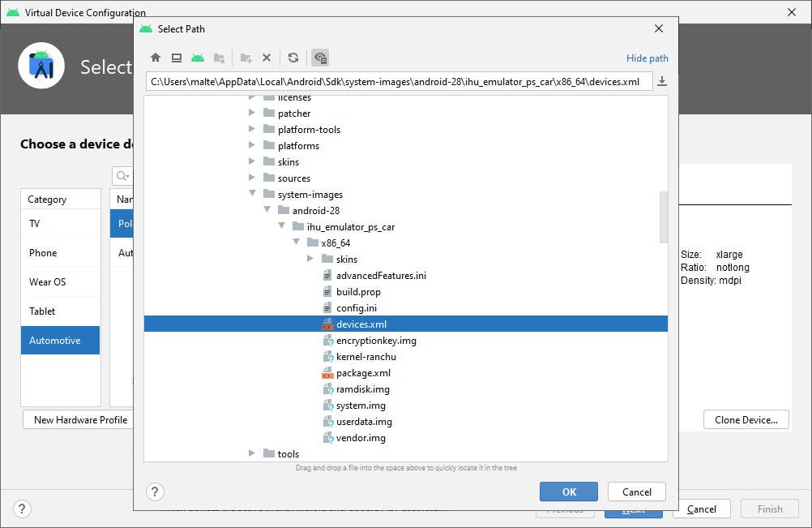
Task: Select Phone category
Action: 61,253
